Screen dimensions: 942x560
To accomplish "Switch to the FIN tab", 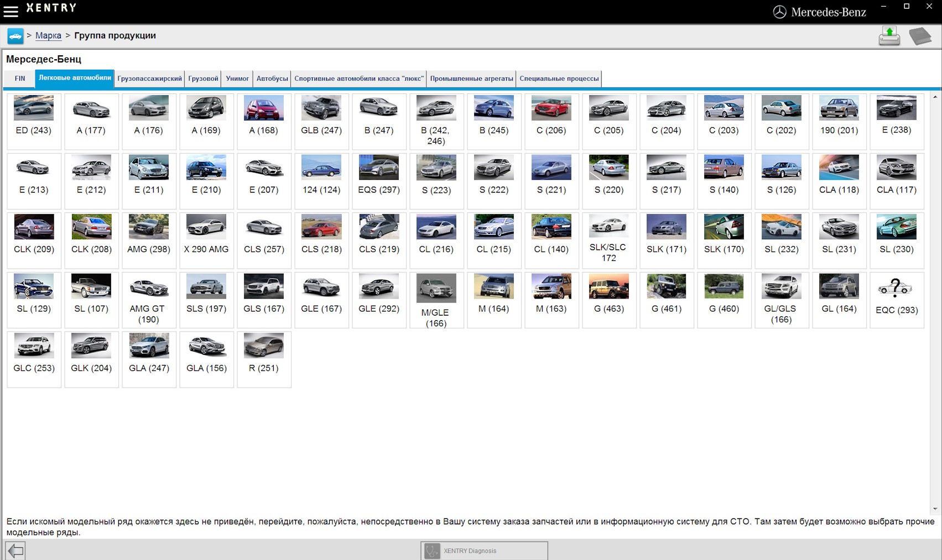I will (x=20, y=78).
